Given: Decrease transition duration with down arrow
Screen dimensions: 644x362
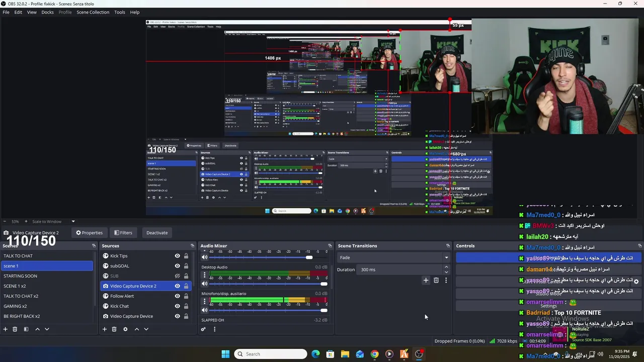Looking at the screenshot, I should pyautogui.click(x=446, y=272).
